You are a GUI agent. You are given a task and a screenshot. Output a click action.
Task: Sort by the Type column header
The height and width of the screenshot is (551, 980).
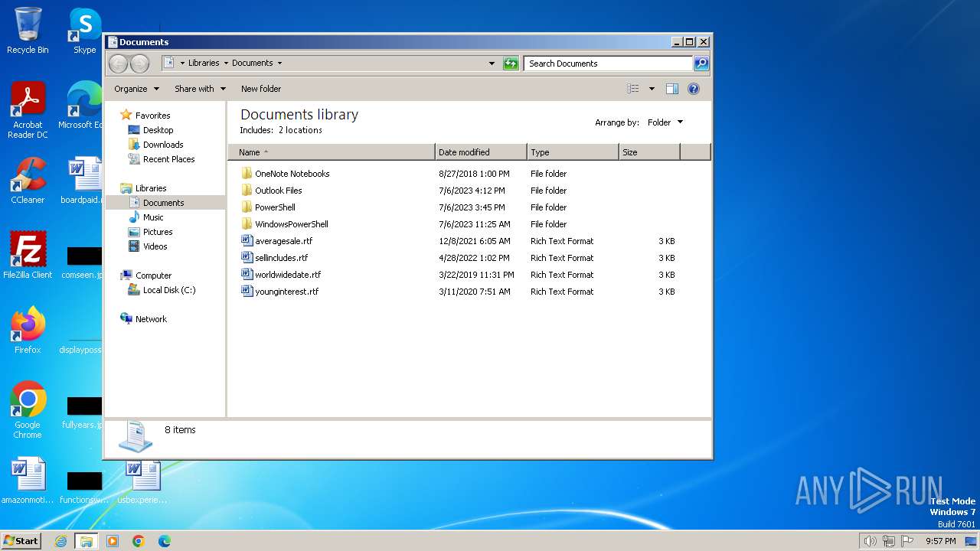click(x=573, y=152)
